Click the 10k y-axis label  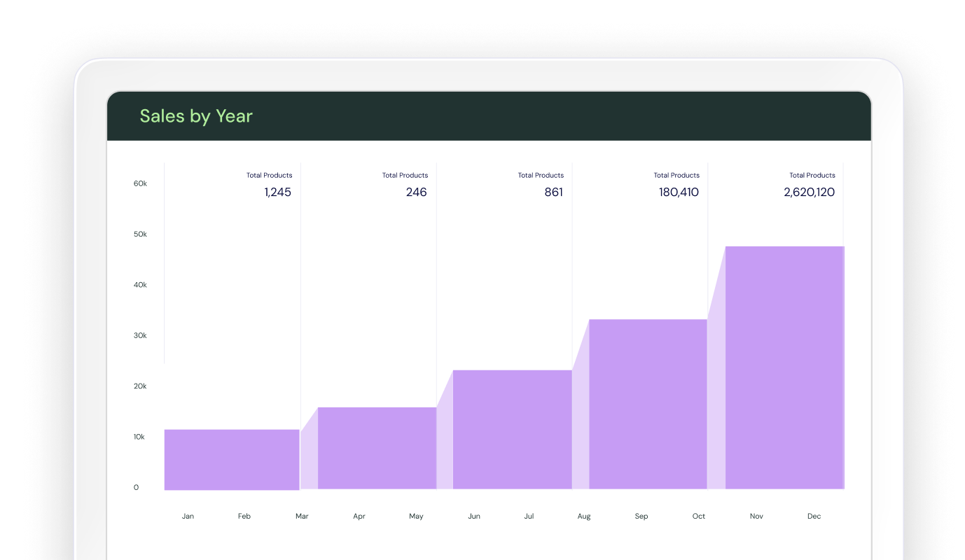(139, 437)
